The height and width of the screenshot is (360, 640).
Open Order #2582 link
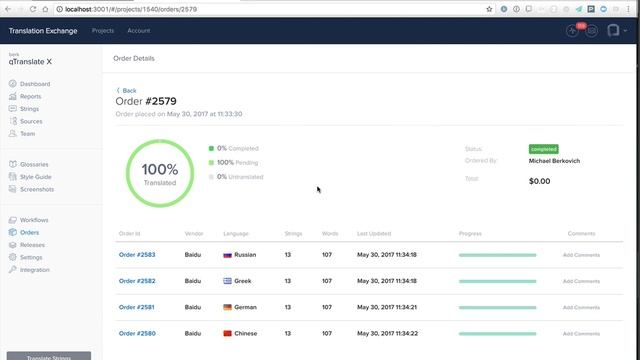pos(137,281)
